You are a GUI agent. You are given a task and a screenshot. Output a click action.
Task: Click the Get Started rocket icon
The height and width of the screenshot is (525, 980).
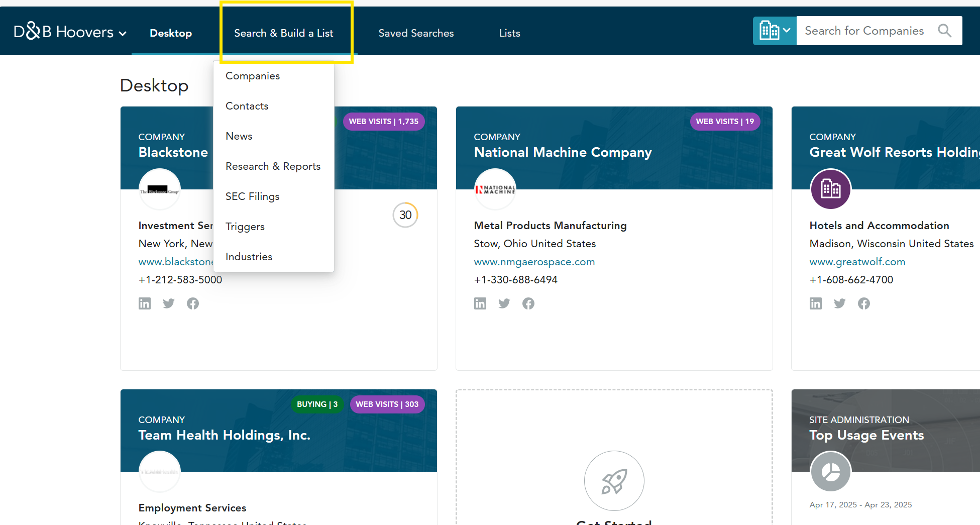tap(614, 481)
